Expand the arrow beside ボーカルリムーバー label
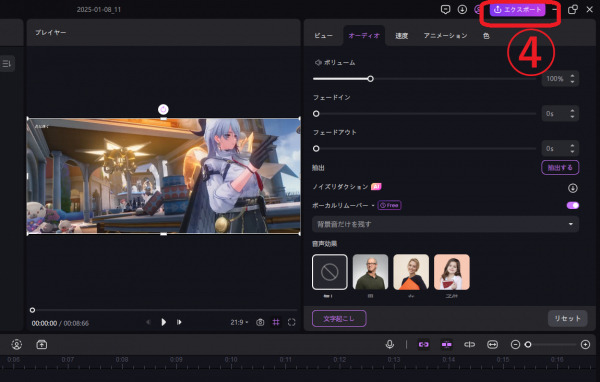600x382 pixels. tap(373, 206)
